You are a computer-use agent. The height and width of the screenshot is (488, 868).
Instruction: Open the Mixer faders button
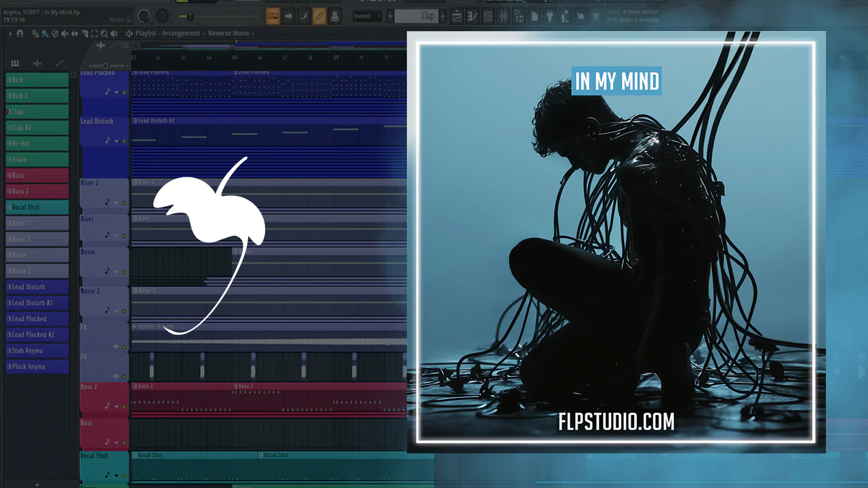point(504,16)
